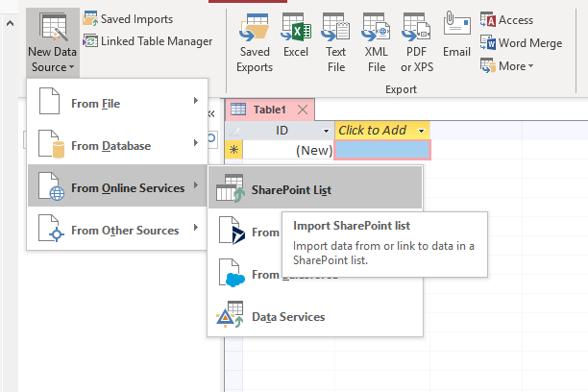Switch to the Table1 tab
Image resolution: width=588 pixels, height=392 pixels.
pyautogui.click(x=269, y=110)
